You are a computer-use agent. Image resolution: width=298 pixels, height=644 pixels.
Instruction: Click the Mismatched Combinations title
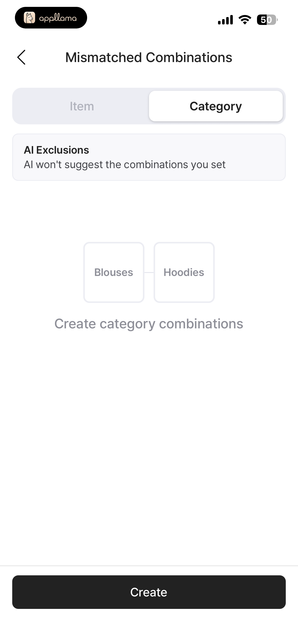pyautogui.click(x=149, y=57)
